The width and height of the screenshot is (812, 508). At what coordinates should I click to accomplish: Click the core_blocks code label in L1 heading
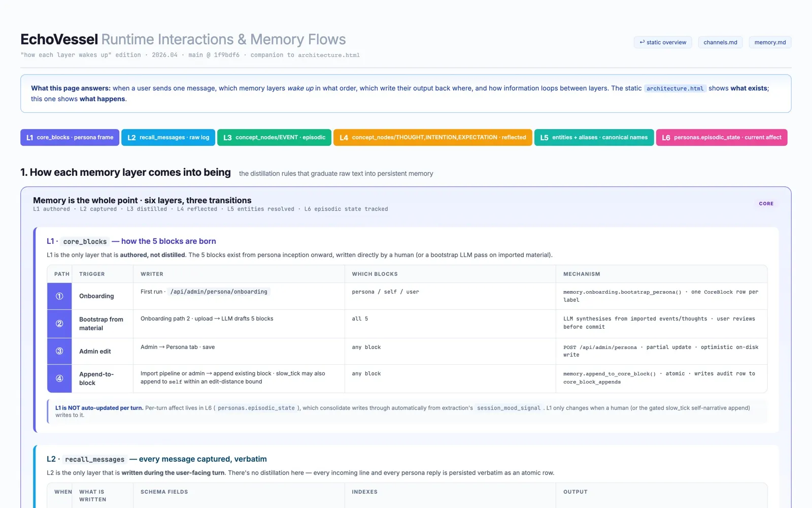click(85, 242)
